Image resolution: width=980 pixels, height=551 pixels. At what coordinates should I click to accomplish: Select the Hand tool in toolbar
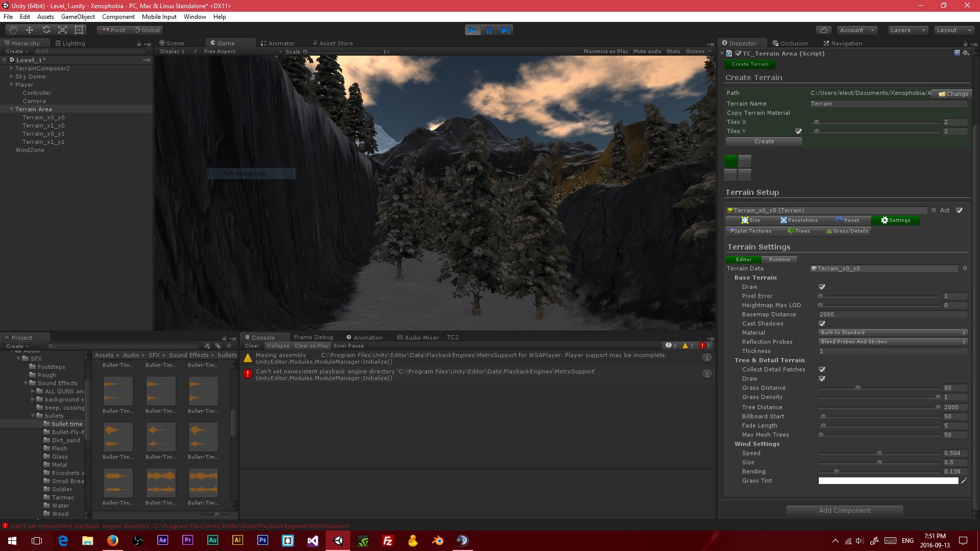[13, 30]
